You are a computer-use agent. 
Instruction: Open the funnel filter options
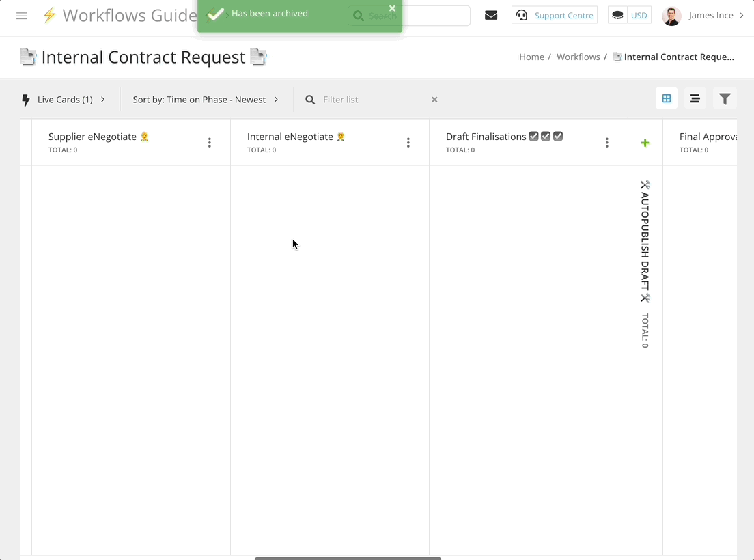pos(725,98)
